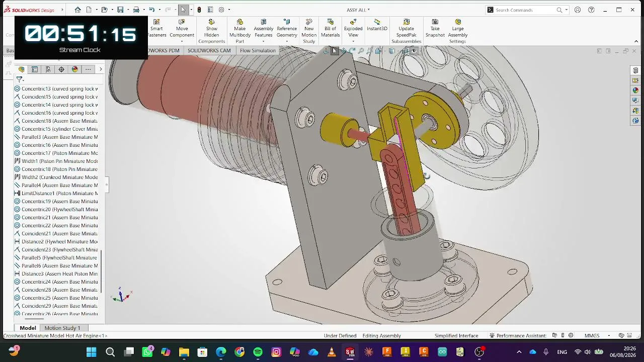Select the Width1 (Piston Pin) mate
644x362 pixels.
tap(56, 161)
